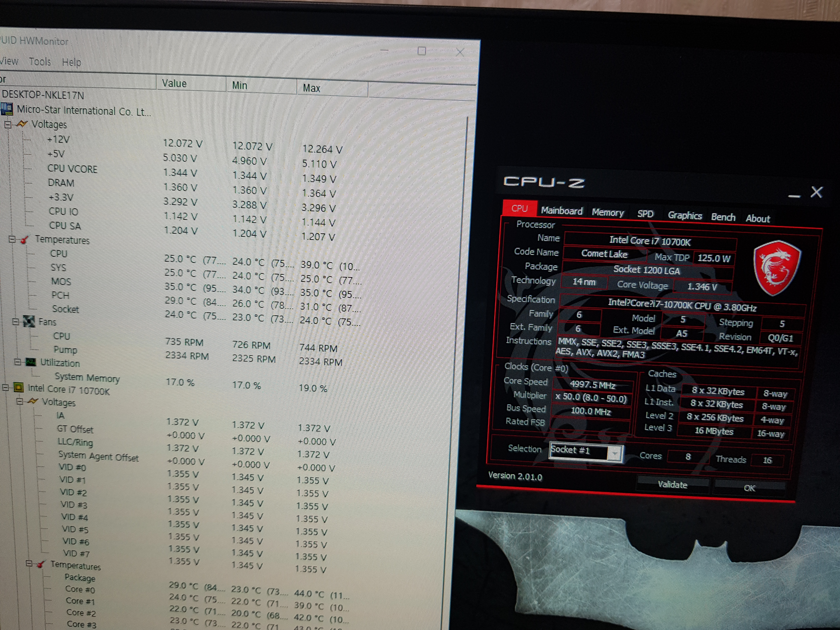Collapse the Utilization tree node

point(18,362)
